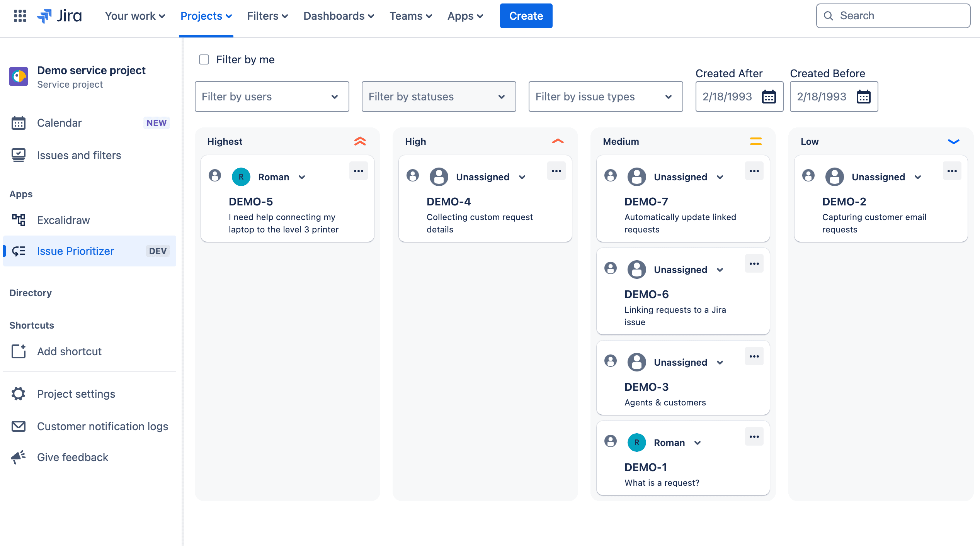980x546 pixels.
Task: Open the Apps menu
Action: tap(465, 16)
